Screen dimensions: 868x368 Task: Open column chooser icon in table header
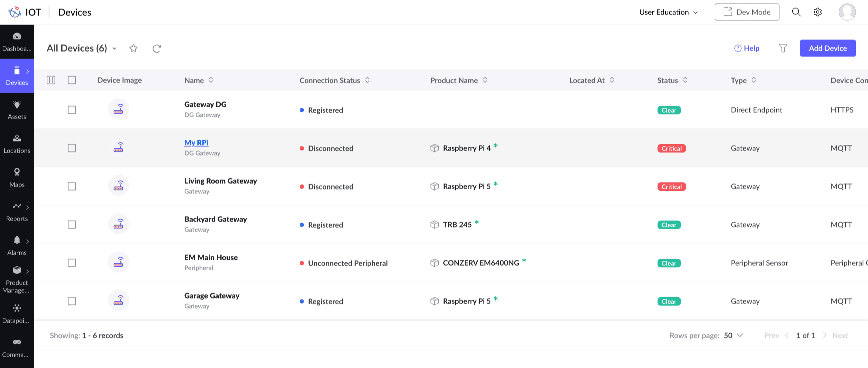[51, 80]
